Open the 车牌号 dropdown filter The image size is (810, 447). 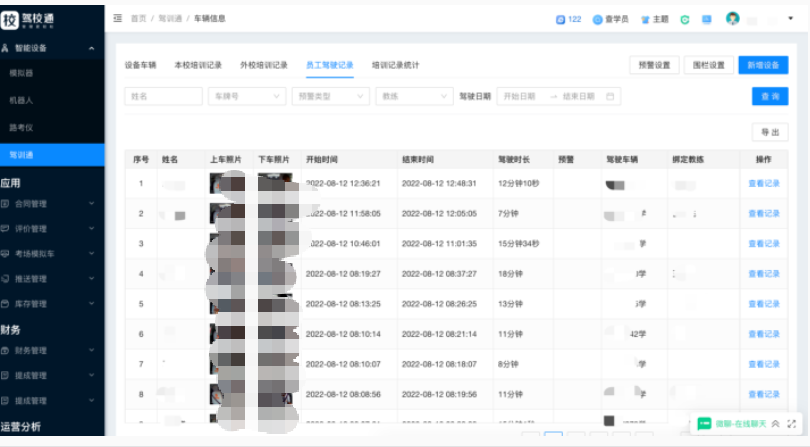pos(246,96)
